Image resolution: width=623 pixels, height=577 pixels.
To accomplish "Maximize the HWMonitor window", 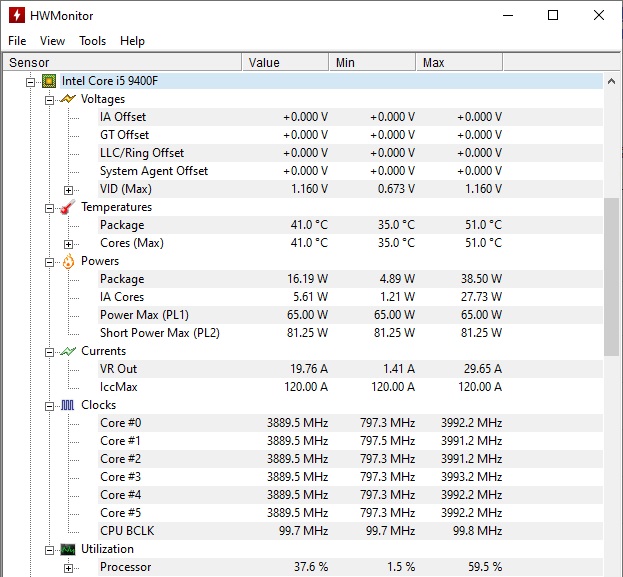I will click(x=553, y=15).
